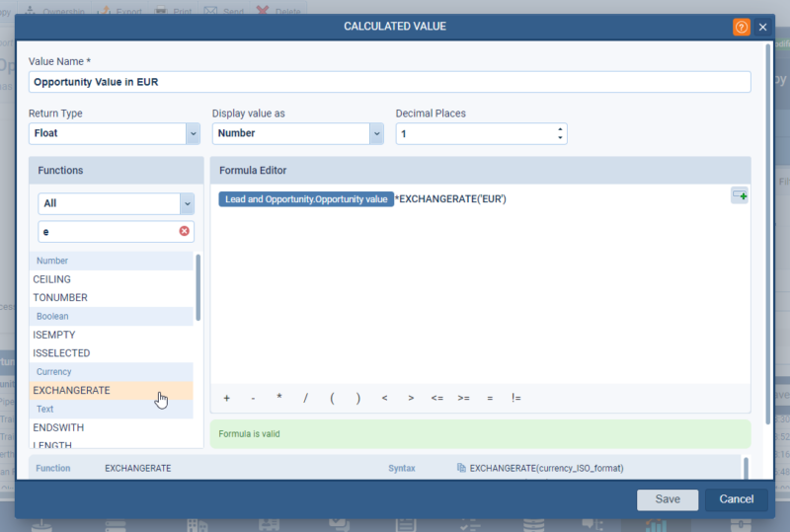Click the Decimal Places number field

pyautogui.click(x=481, y=134)
